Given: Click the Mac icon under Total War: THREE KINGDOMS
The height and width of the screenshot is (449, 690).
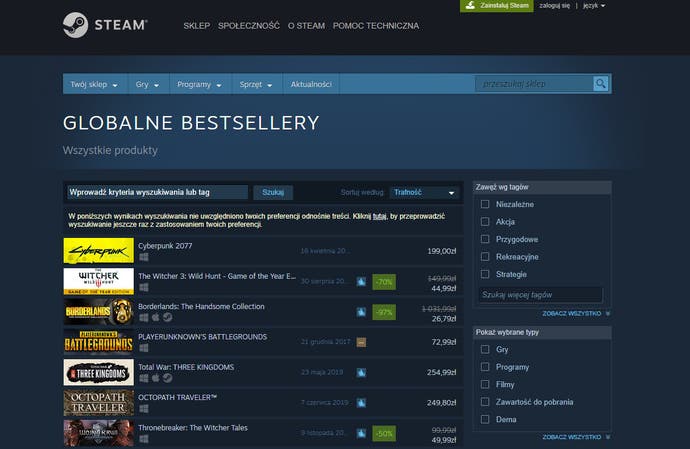Looking at the screenshot, I should (155, 378).
